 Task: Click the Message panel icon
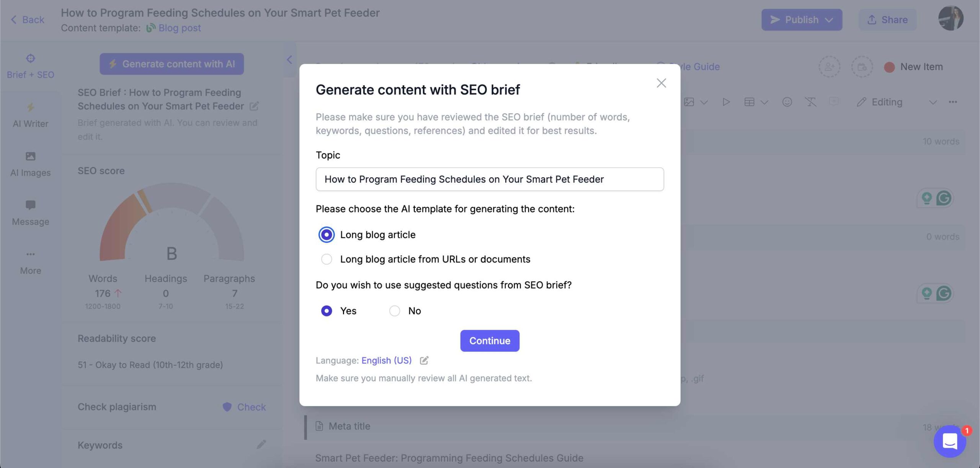pos(30,206)
